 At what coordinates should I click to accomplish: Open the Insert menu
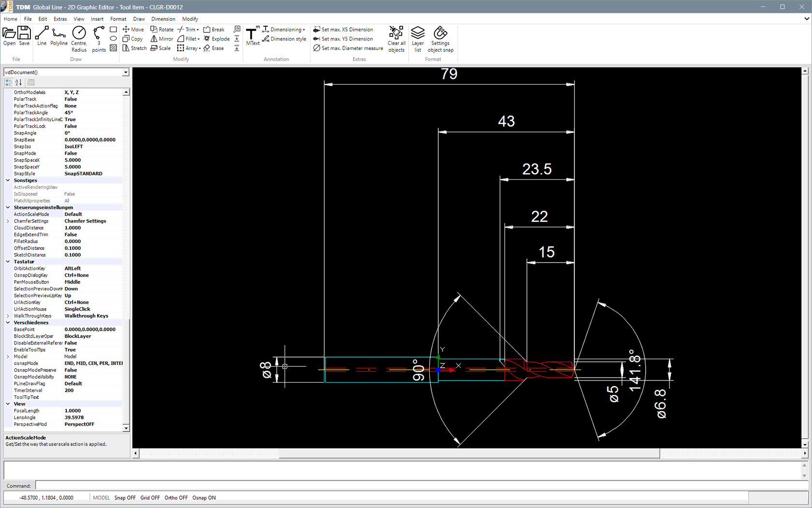(97, 19)
